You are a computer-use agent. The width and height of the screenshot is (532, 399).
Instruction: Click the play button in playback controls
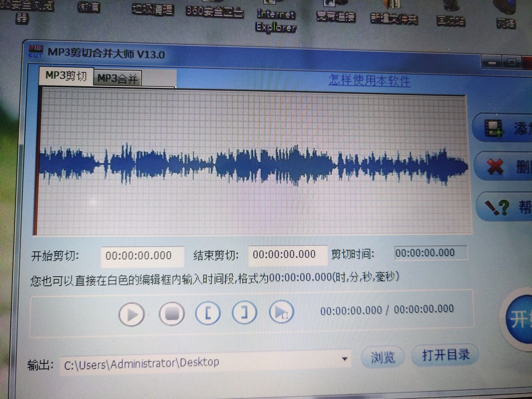pyautogui.click(x=132, y=314)
